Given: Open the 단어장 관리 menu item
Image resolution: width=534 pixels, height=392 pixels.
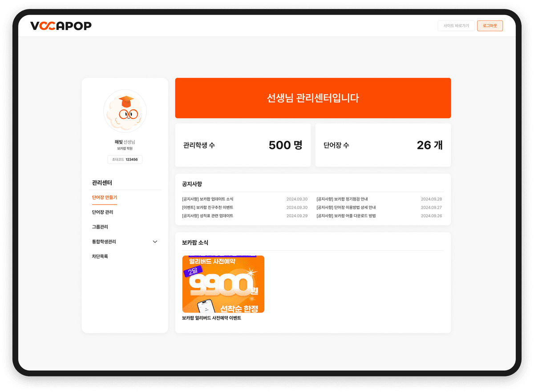Looking at the screenshot, I should pyautogui.click(x=102, y=212).
